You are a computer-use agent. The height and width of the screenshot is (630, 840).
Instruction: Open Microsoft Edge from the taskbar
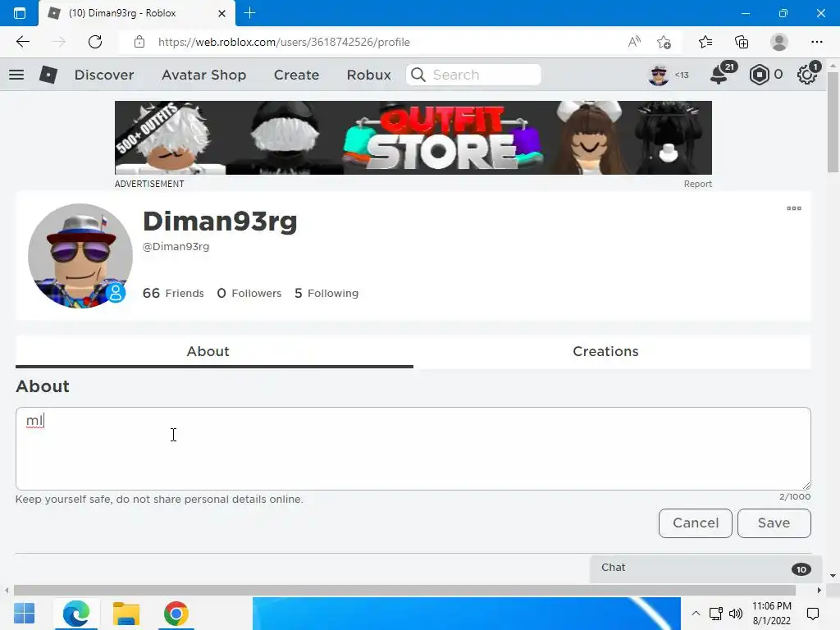pos(75,614)
